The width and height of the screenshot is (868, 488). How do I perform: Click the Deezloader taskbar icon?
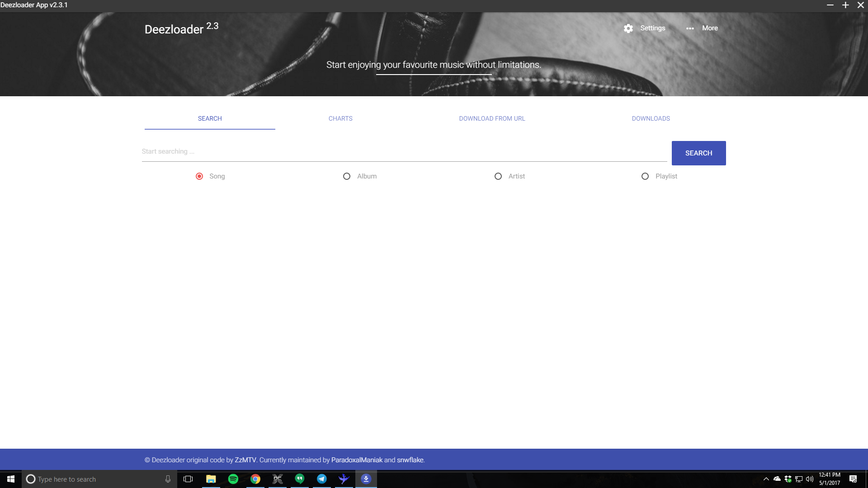click(x=366, y=479)
